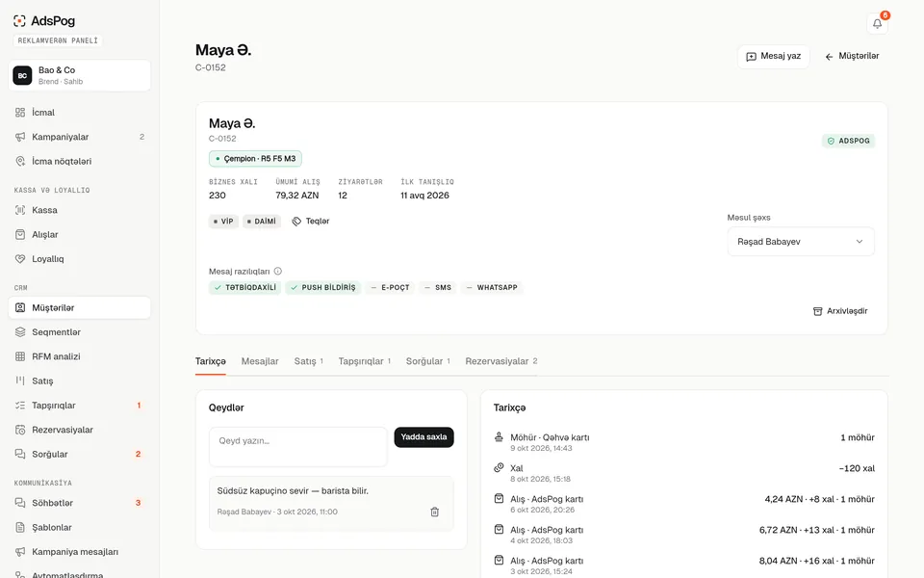The height and width of the screenshot is (578, 924).
Task: Switch to the Mesajlar tab
Action: coord(260,361)
